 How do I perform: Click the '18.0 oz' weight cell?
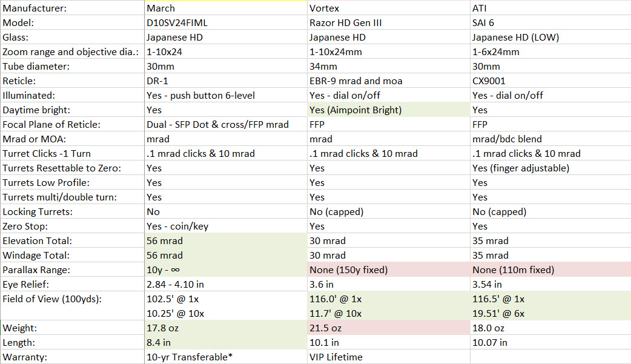tap(550, 328)
